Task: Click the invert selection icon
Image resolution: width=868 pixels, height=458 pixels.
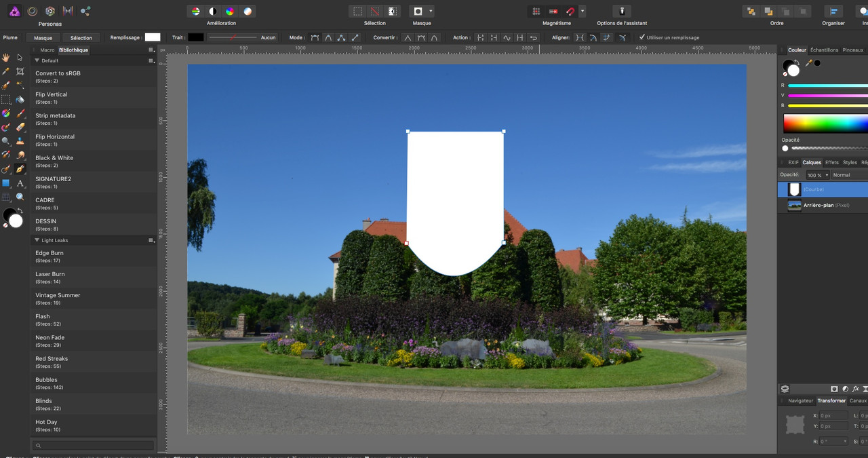Action: [x=393, y=11]
